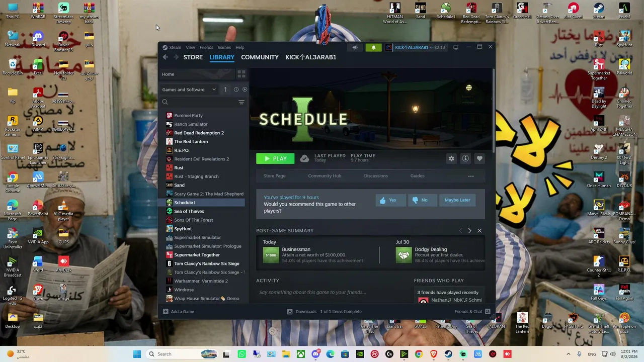
Task: Go back with Steam back arrow
Action: pos(166,57)
